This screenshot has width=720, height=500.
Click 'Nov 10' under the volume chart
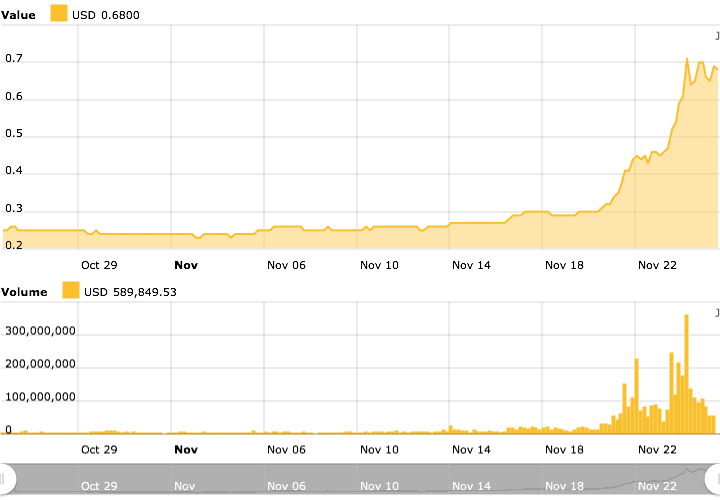click(379, 450)
